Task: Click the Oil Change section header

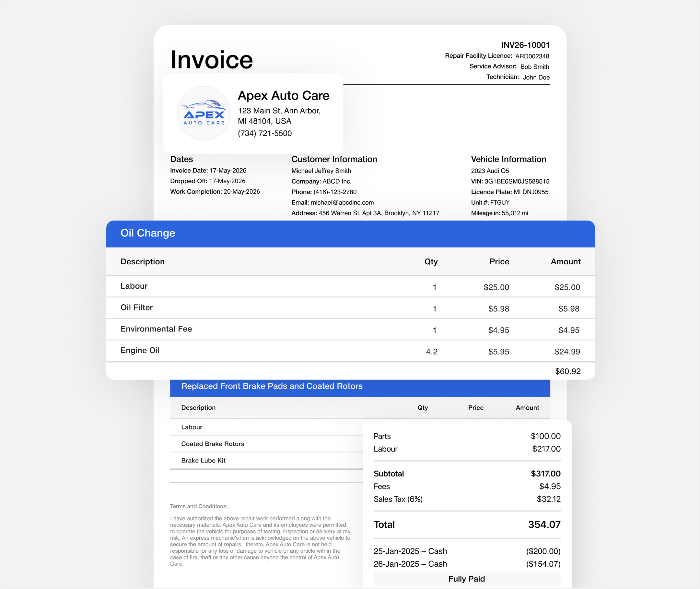Action: (x=350, y=234)
